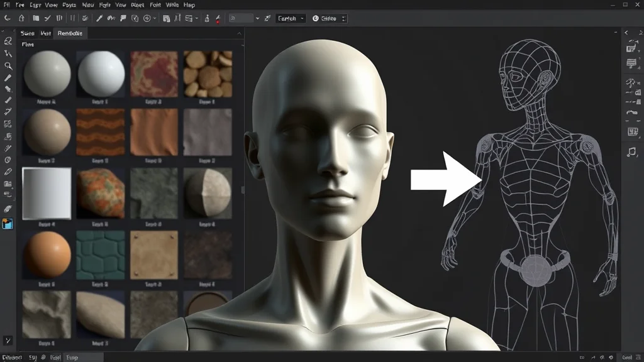Screen dimensions: 644x362
Task: Open the Hap help menu
Action: tap(189, 5)
